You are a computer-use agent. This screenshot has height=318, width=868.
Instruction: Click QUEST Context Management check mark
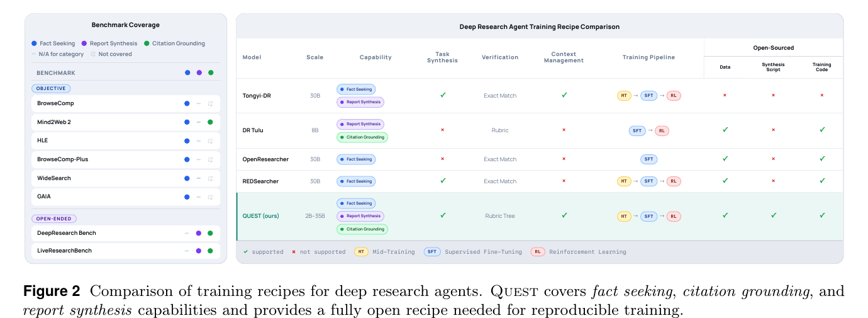click(x=564, y=215)
